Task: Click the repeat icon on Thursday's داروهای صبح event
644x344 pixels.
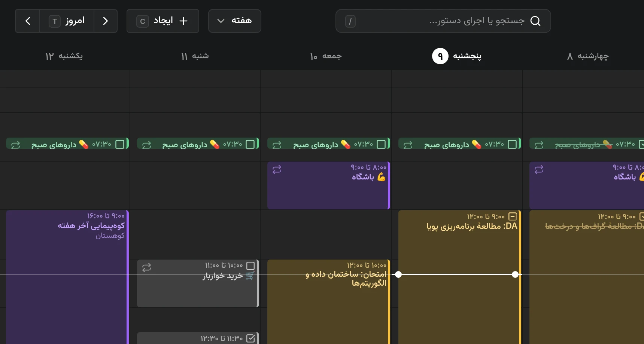Action: [408, 145]
